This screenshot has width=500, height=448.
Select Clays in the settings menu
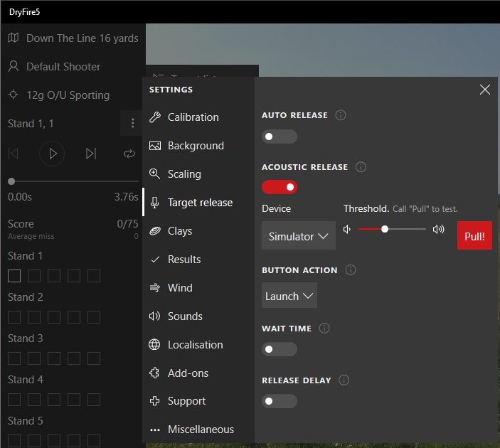(x=179, y=231)
